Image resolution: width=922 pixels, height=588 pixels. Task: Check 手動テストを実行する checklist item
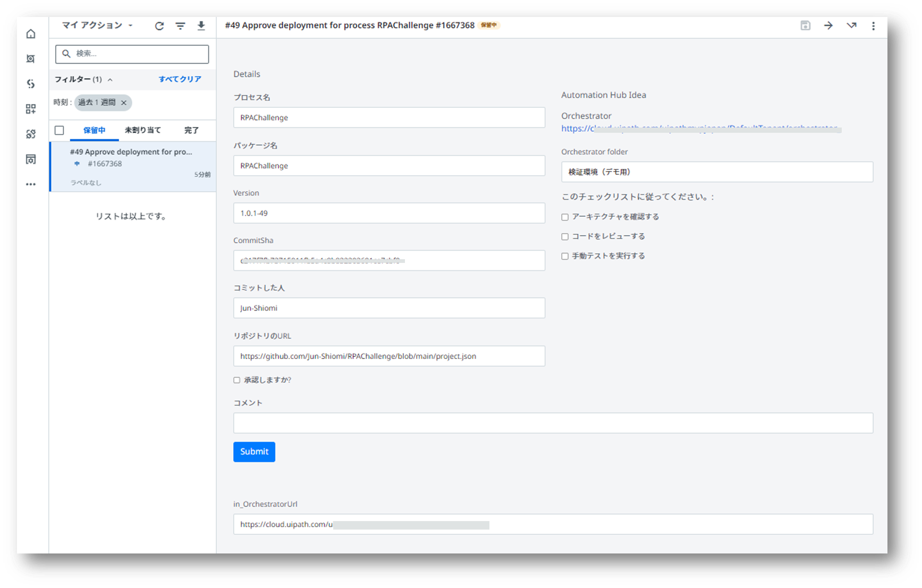coord(565,257)
